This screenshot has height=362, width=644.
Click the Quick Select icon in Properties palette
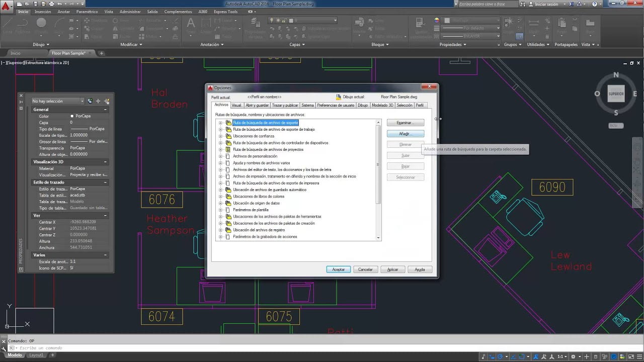click(107, 101)
